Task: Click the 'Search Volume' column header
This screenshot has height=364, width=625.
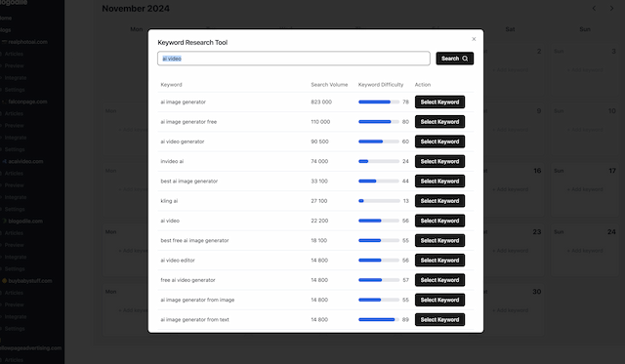Action: point(329,85)
